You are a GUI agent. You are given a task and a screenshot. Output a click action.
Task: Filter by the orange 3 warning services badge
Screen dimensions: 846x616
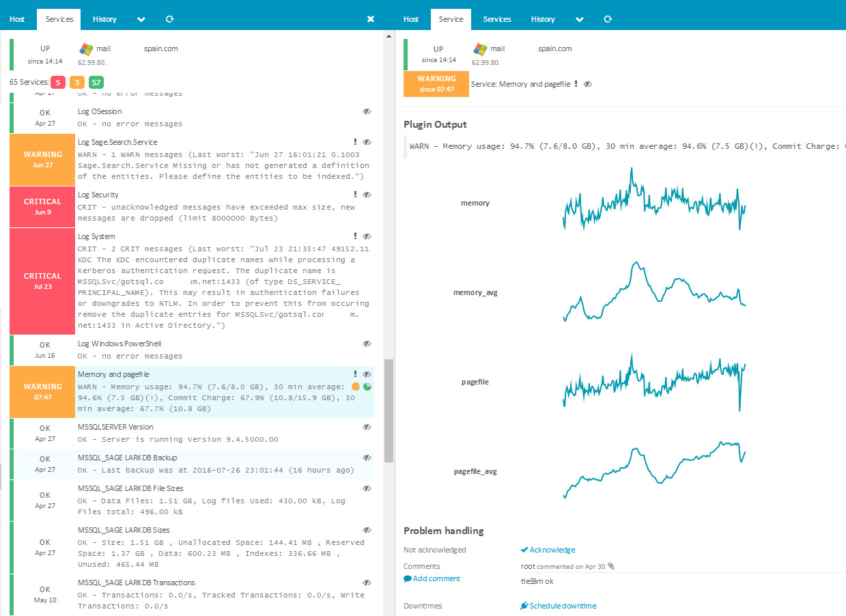(x=76, y=83)
